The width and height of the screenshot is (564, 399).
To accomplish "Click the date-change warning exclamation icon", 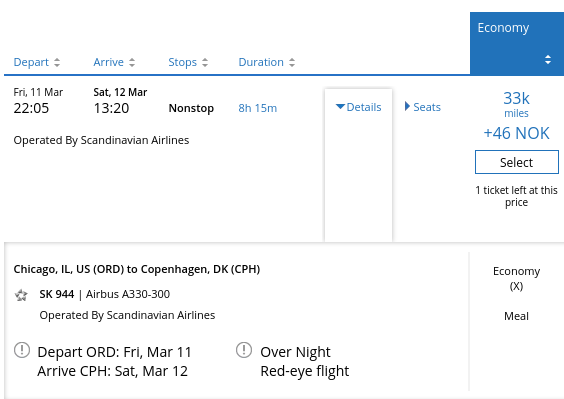I will [x=22, y=350].
